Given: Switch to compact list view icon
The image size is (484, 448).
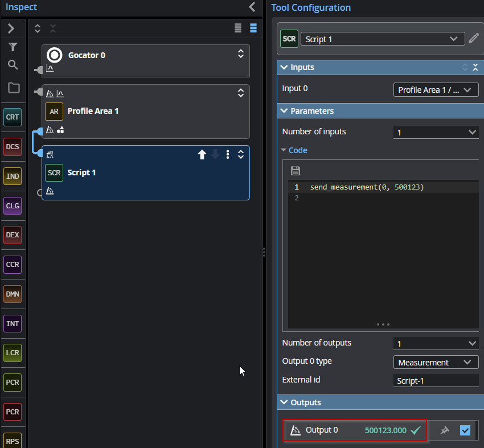Looking at the screenshot, I should coord(237,28).
